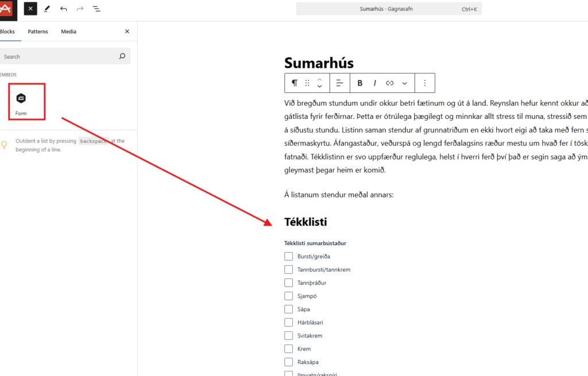Select the Tools pencil icon
This screenshot has height=376, width=588.
click(47, 9)
